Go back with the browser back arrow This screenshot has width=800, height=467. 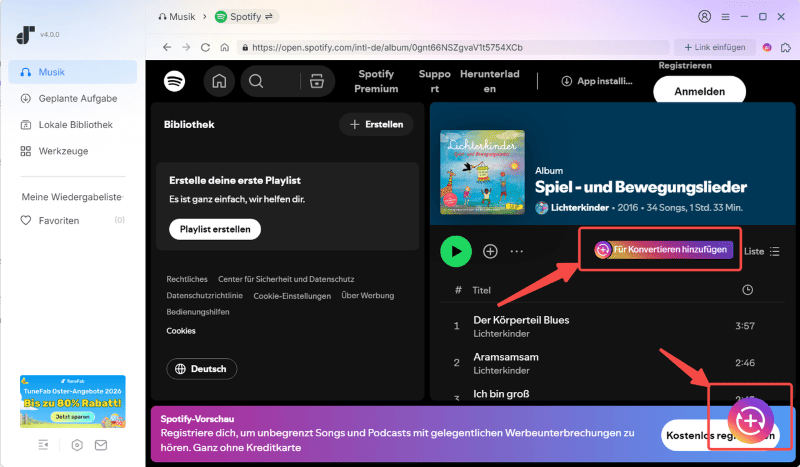coord(167,47)
